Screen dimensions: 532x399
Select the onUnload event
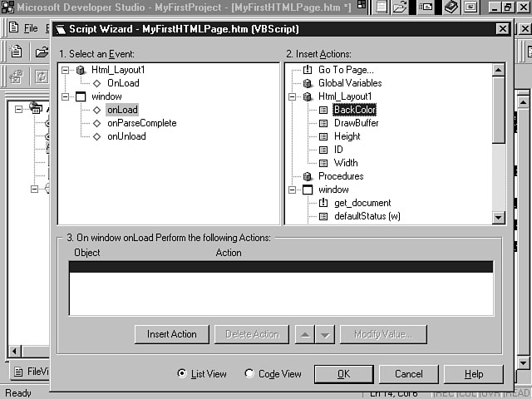(x=126, y=136)
